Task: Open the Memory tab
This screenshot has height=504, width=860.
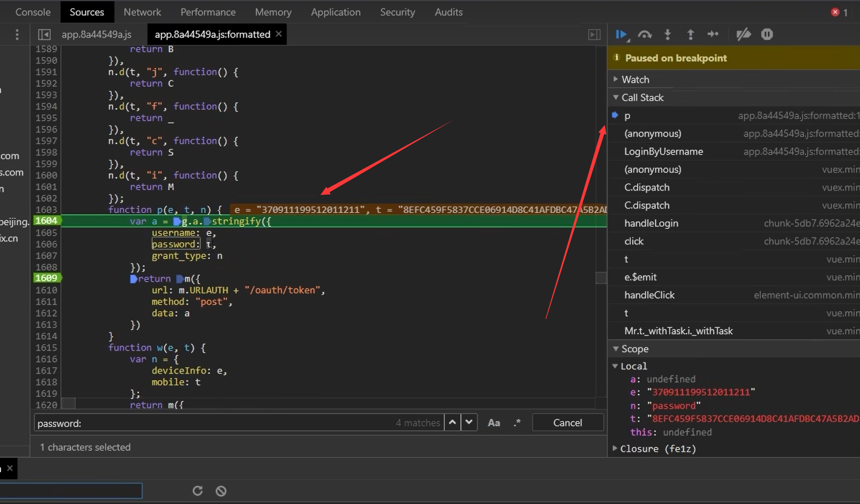Action: pyautogui.click(x=273, y=12)
